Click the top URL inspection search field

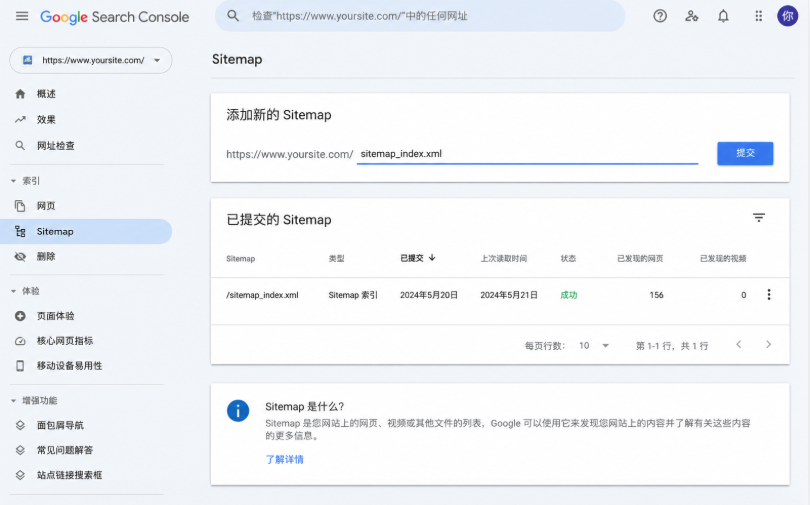[x=419, y=16]
